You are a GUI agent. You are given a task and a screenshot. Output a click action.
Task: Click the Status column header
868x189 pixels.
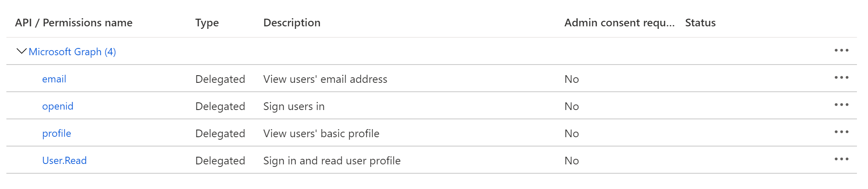[700, 23]
